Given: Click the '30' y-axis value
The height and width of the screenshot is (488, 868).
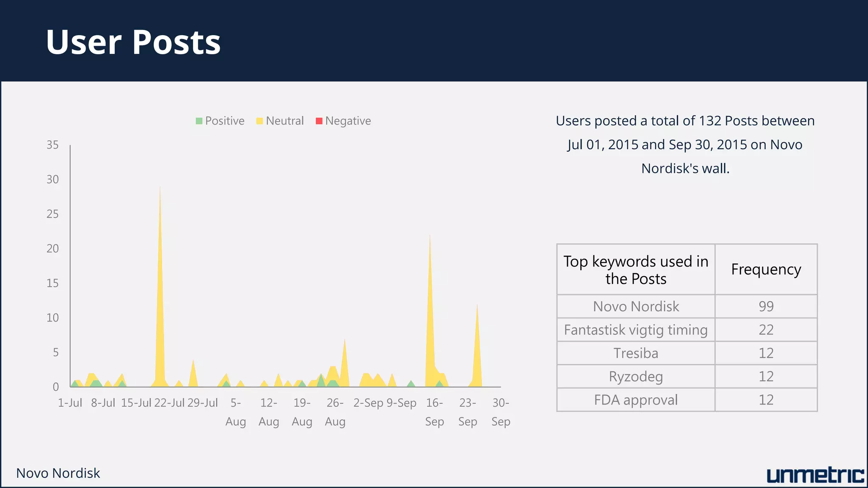Looking at the screenshot, I should [53, 180].
